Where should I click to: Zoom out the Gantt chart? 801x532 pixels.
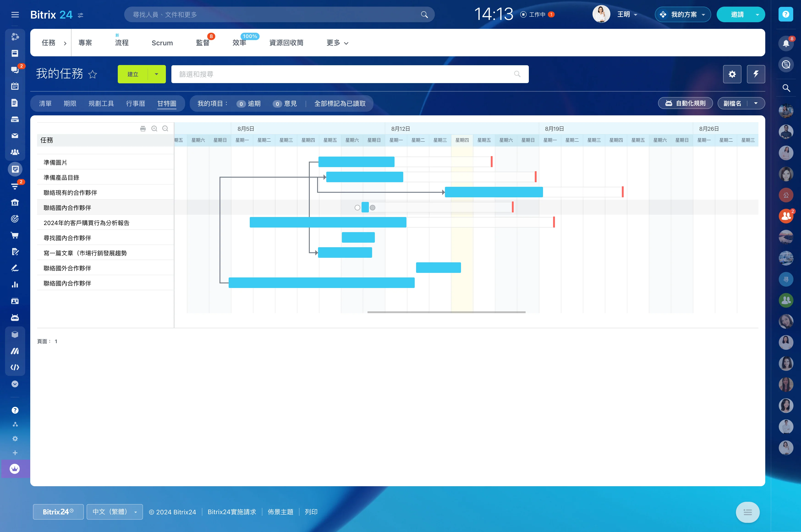pyautogui.click(x=165, y=129)
